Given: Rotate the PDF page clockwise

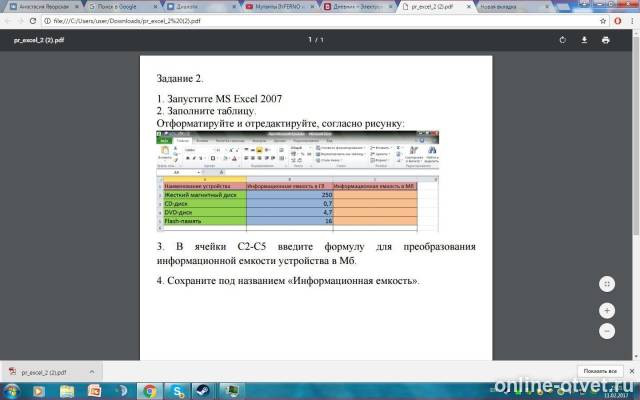Looking at the screenshot, I should click(562, 40).
